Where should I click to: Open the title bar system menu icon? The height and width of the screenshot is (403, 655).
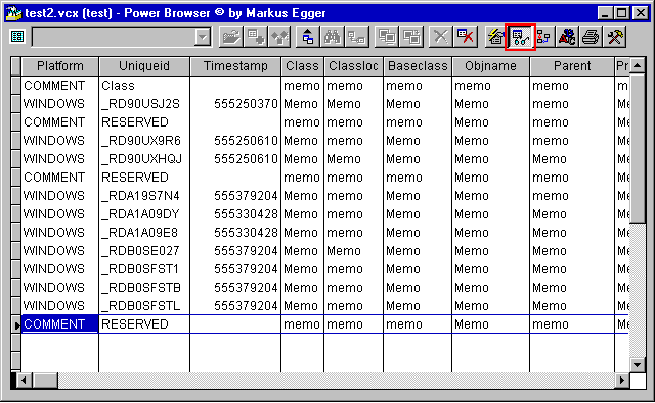[x=14, y=11]
